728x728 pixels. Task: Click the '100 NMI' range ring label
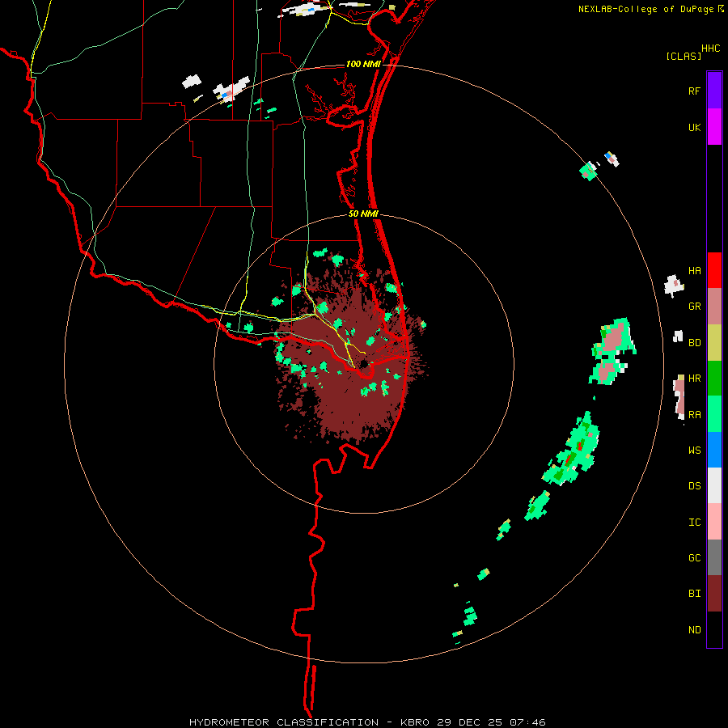coord(363,64)
